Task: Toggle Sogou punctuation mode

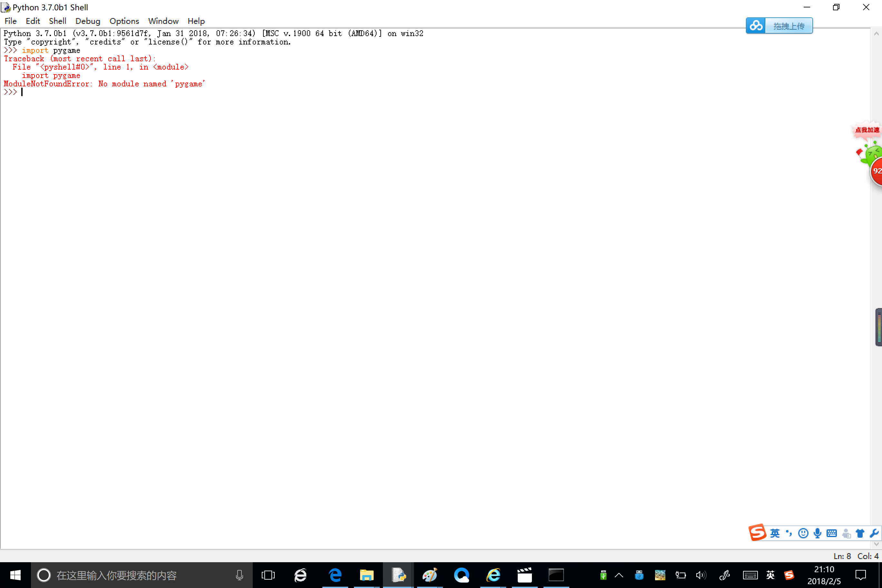Action: pyautogui.click(x=789, y=533)
